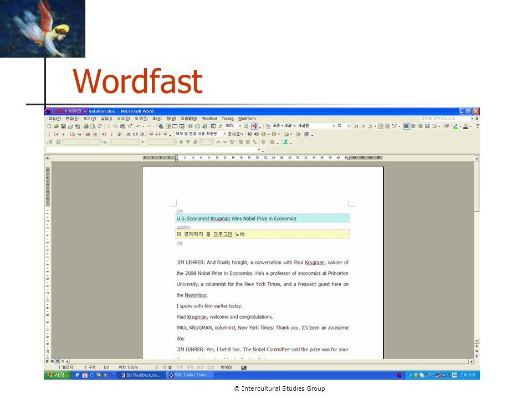Click Wordfast close-segment parenthesis icon
The image size is (532, 399).
coord(111,134)
